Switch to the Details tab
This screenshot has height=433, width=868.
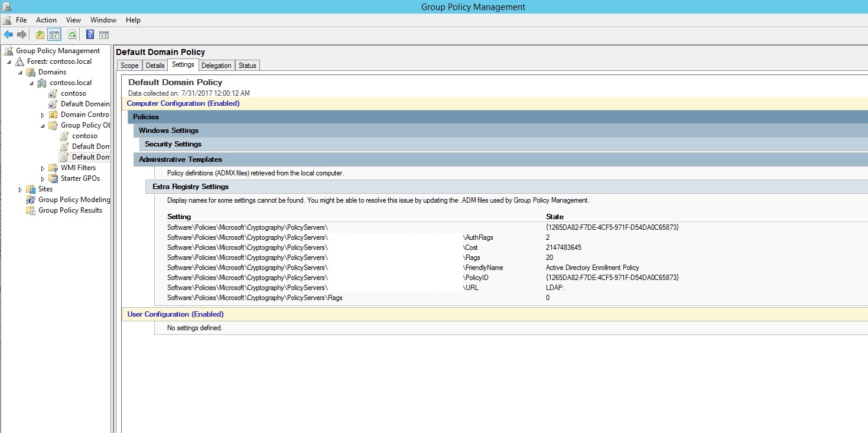coord(155,66)
